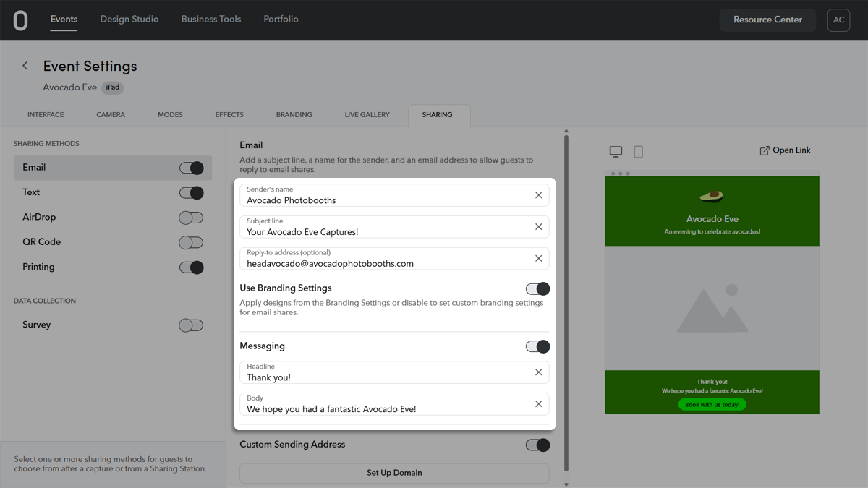The width and height of the screenshot is (868, 488).
Task: Click the home logo in top bar
Action: pyautogui.click(x=20, y=20)
